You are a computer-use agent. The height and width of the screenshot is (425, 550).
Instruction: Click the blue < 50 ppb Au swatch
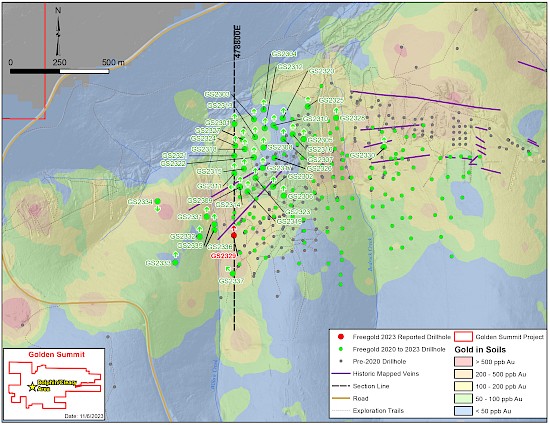(463, 411)
